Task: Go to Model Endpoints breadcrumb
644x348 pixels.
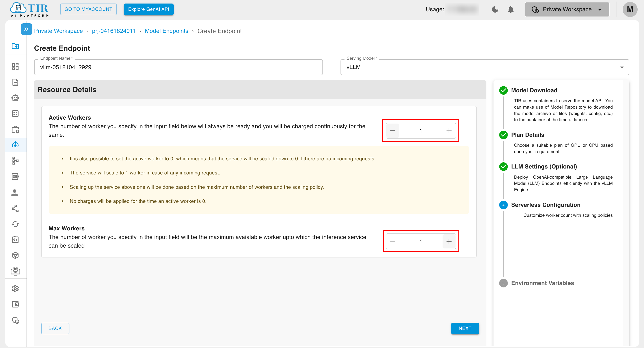Action: point(166,31)
